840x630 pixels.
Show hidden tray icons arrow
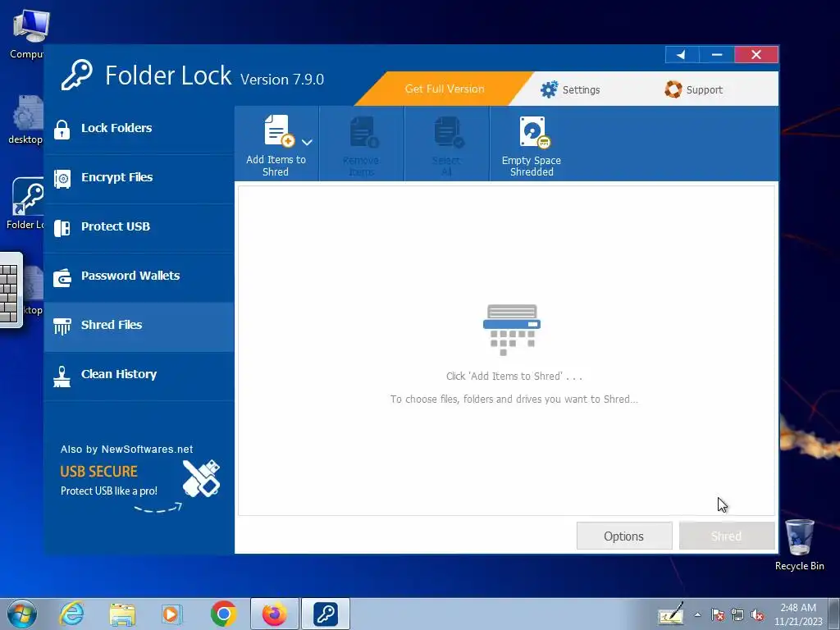coord(697,614)
